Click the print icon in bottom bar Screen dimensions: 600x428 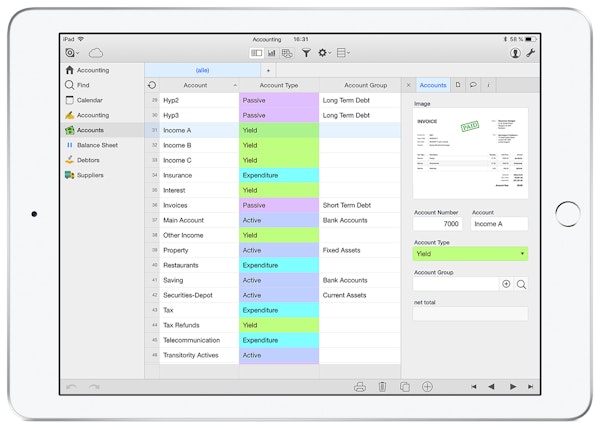tap(360, 386)
